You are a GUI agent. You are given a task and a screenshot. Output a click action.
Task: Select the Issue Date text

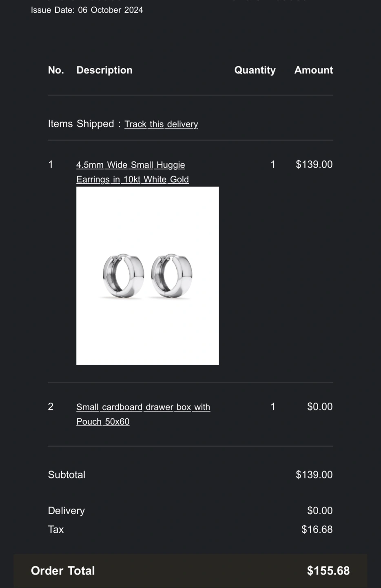coord(87,10)
